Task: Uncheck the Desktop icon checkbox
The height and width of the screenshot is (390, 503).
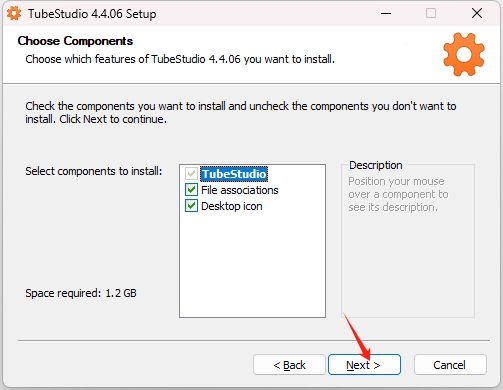Action: pyautogui.click(x=191, y=206)
